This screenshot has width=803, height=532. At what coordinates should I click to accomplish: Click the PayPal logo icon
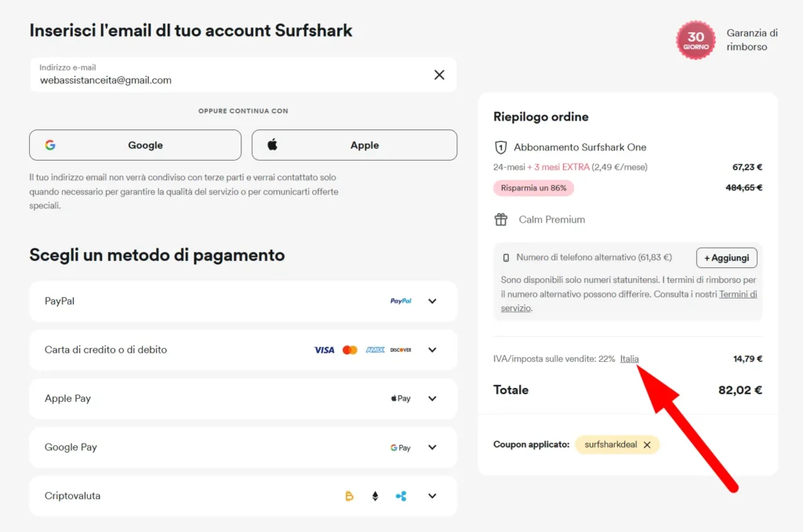click(401, 301)
